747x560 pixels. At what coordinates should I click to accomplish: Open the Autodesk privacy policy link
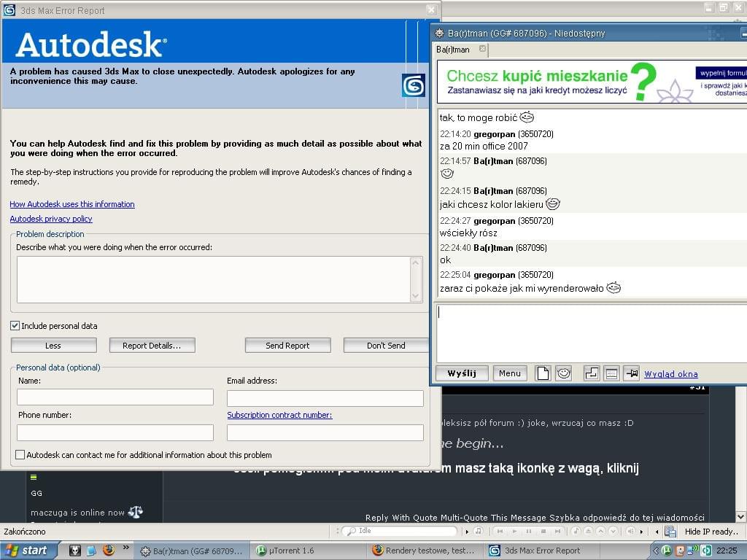point(51,219)
